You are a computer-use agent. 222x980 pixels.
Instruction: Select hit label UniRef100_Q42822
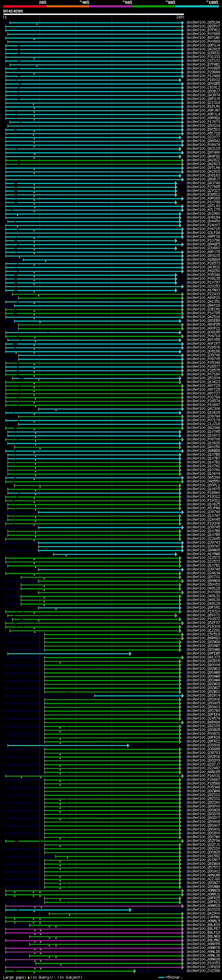(203, 160)
